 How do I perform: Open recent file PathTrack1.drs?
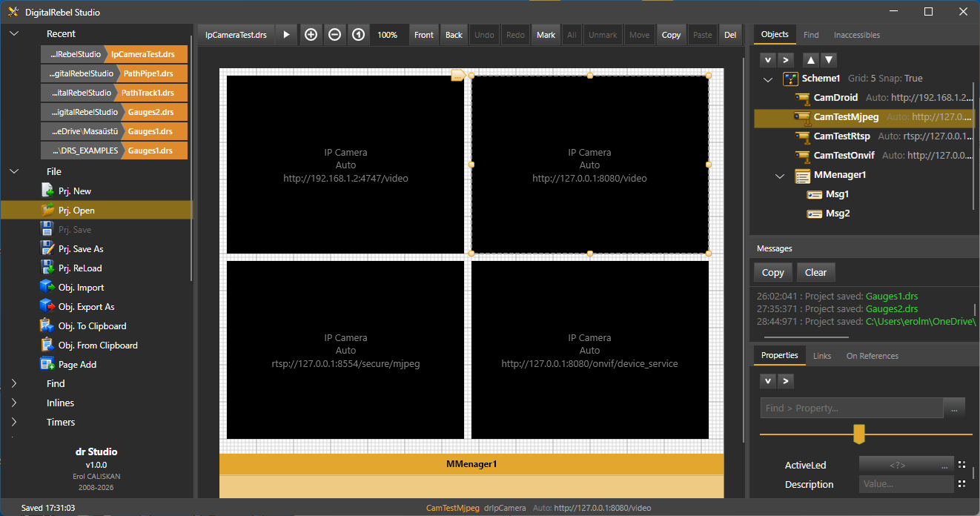(114, 93)
